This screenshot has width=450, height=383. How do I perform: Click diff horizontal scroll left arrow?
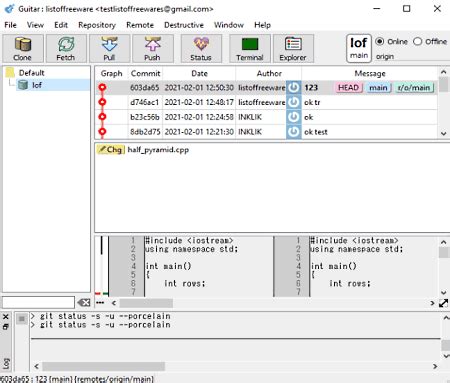tap(114, 303)
